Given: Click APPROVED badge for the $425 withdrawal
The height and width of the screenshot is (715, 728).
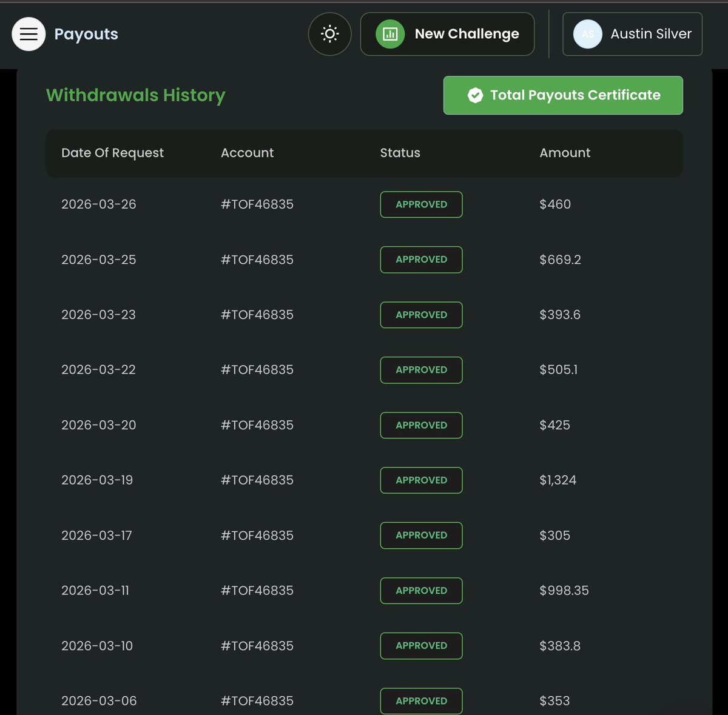Looking at the screenshot, I should [x=421, y=425].
